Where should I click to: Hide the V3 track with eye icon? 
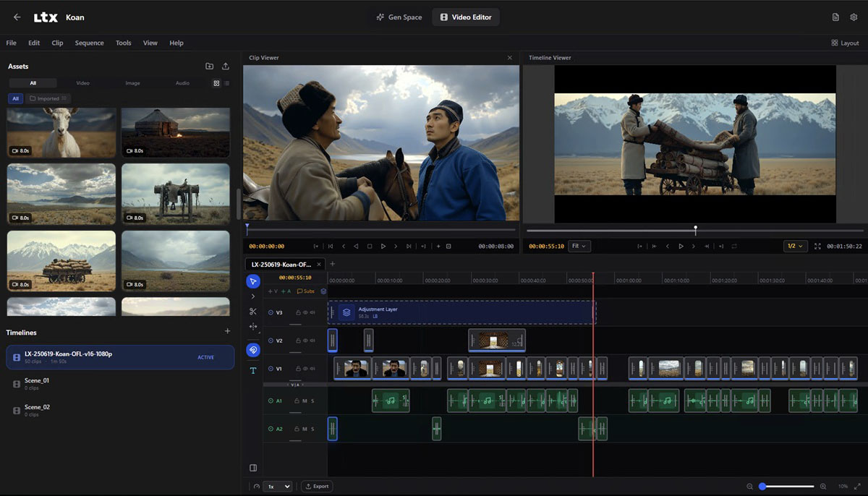click(305, 312)
